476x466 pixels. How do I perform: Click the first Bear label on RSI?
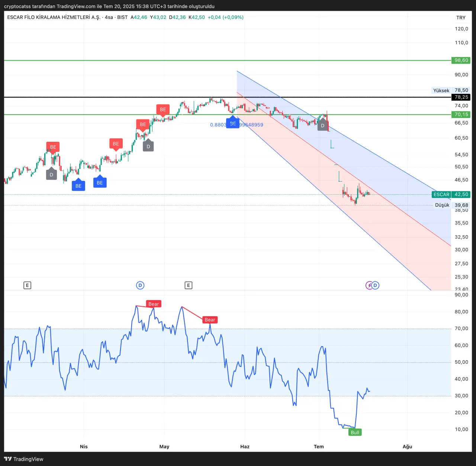[x=154, y=304]
